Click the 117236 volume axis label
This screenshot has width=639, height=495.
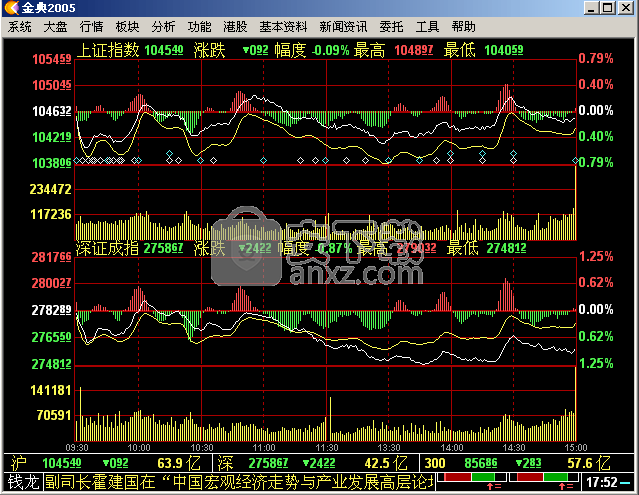point(51,214)
